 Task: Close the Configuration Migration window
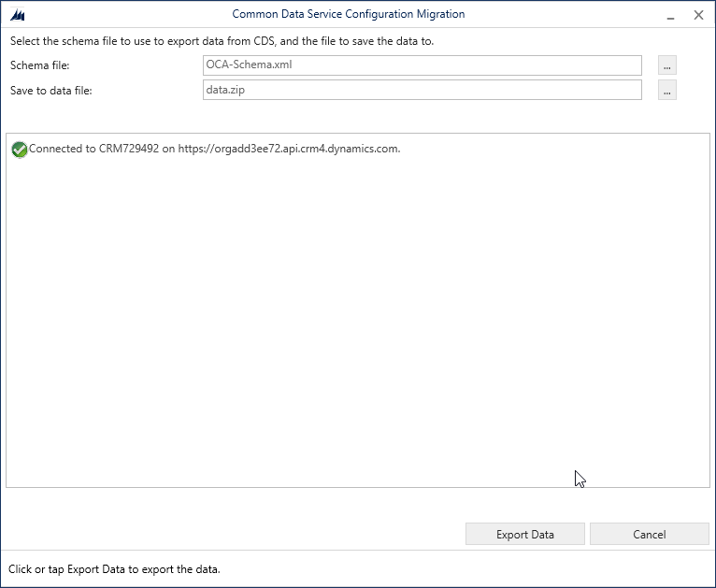(698, 15)
